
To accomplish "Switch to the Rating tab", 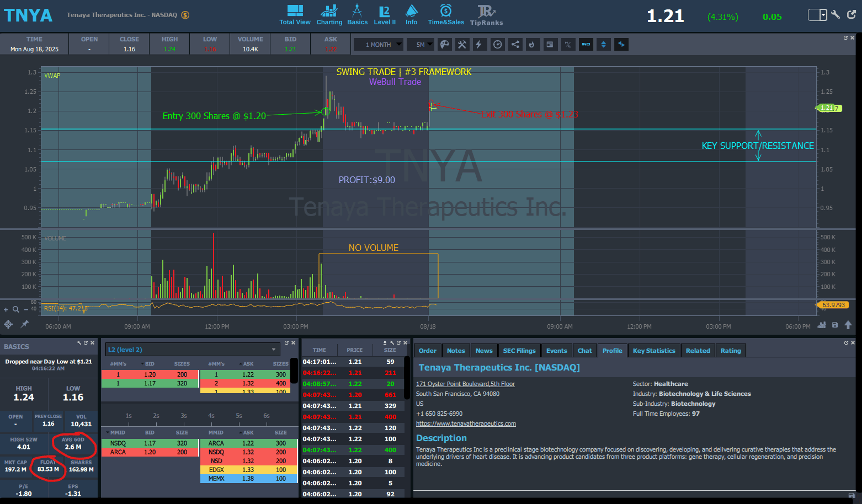I will (731, 351).
